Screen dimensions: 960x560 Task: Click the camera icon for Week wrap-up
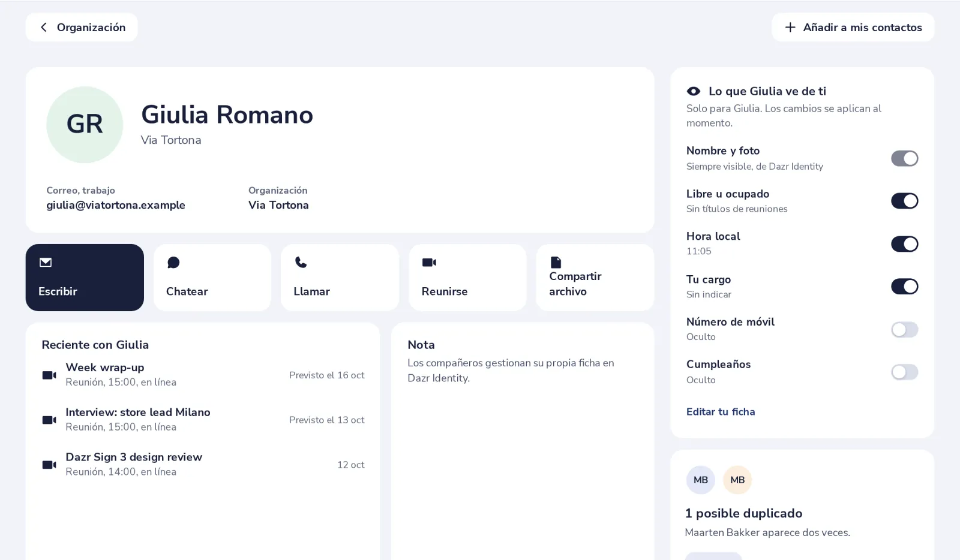point(49,375)
